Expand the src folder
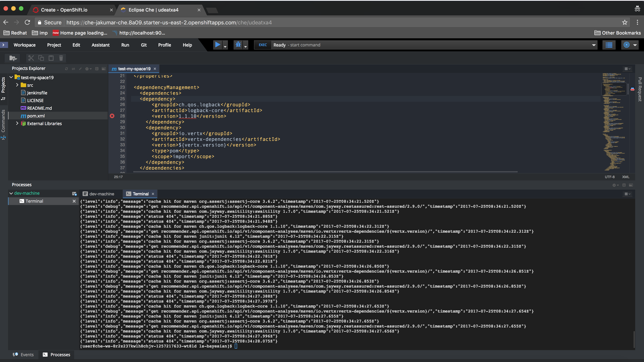 click(x=17, y=85)
